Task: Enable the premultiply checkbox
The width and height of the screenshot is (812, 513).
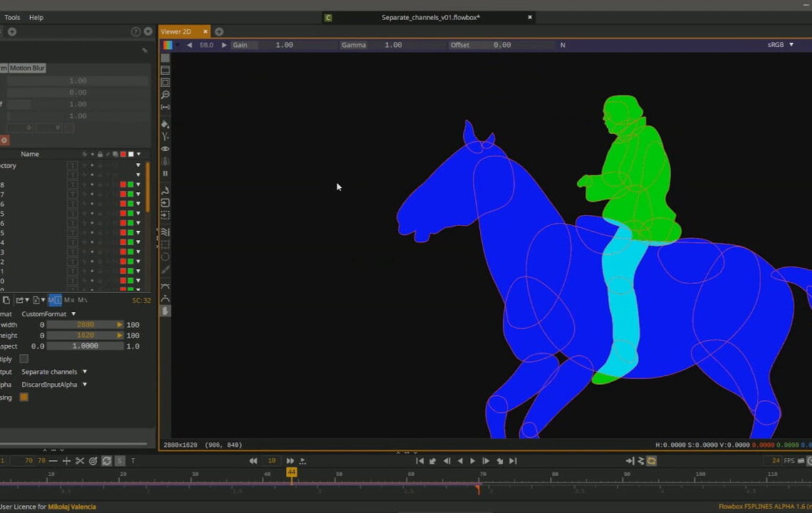Action: [24, 359]
